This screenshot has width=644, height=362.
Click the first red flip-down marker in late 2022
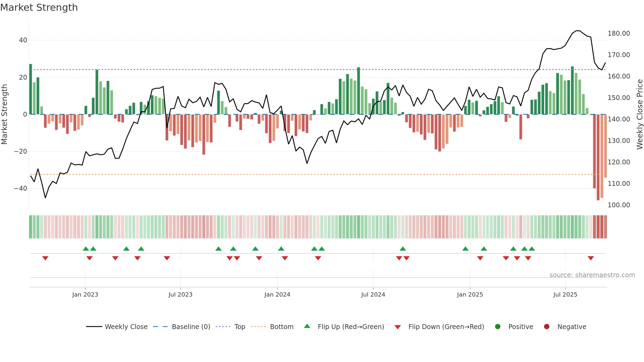click(x=45, y=258)
